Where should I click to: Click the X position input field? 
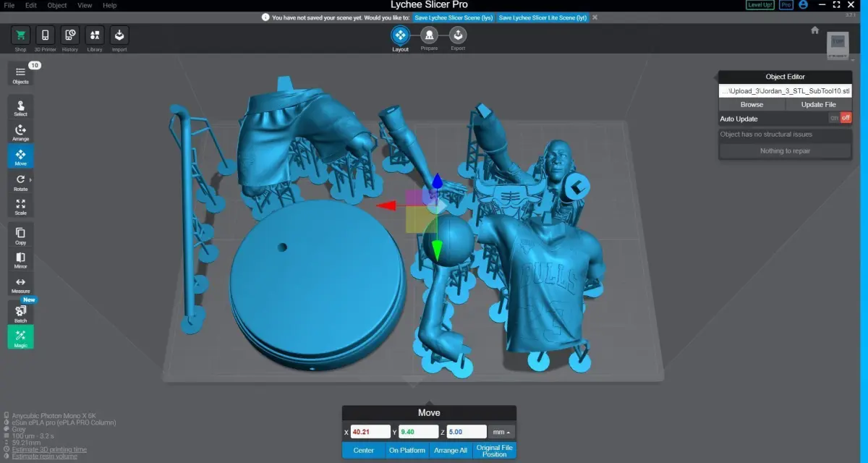point(370,432)
